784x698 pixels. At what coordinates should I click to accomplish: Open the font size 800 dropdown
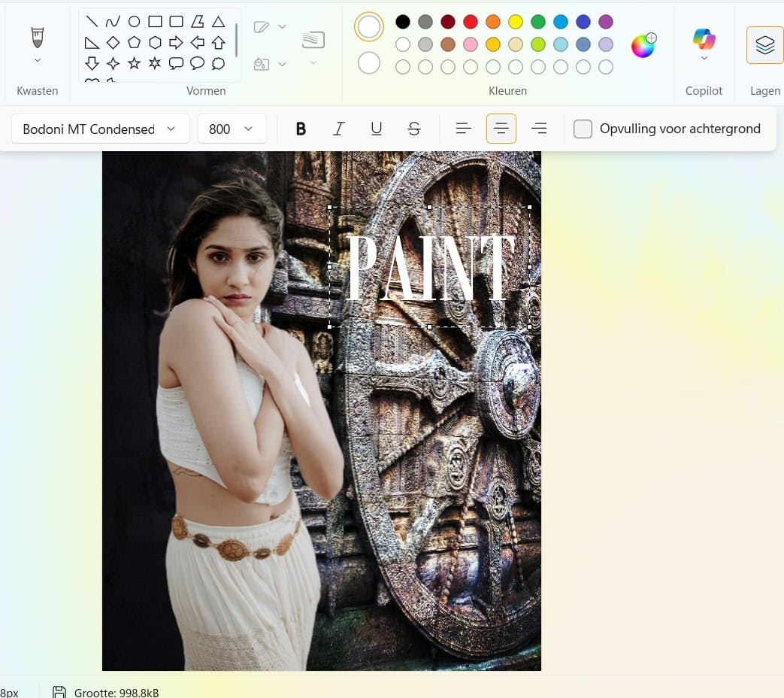tap(232, 129)
